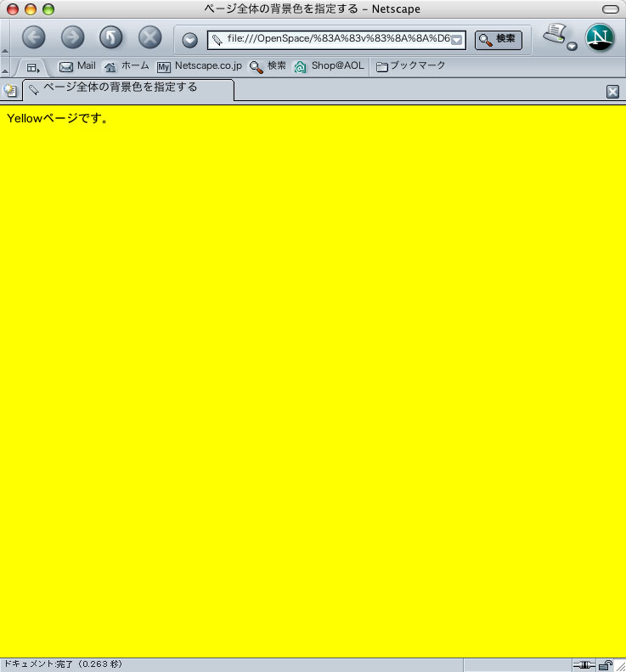626x672 pixels.
Task: Open Mail from the personal toolbar
Action: click(x=77, y=66)
